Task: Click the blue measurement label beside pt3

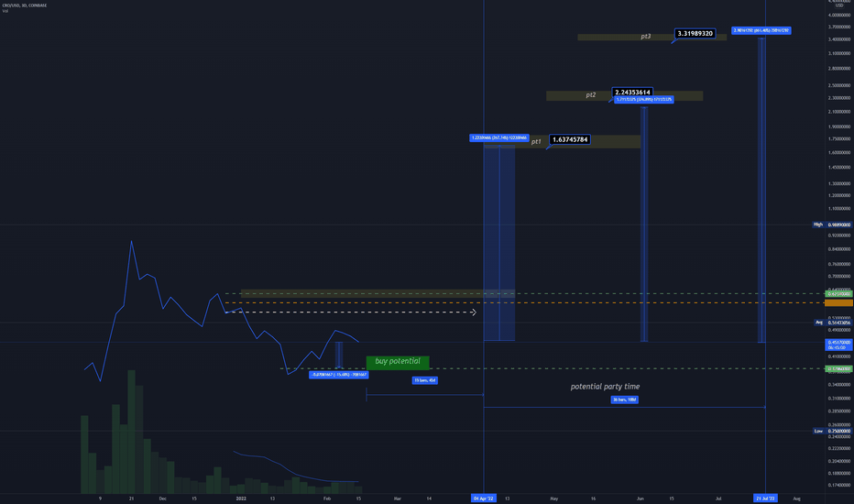Action: pos(761,30)
